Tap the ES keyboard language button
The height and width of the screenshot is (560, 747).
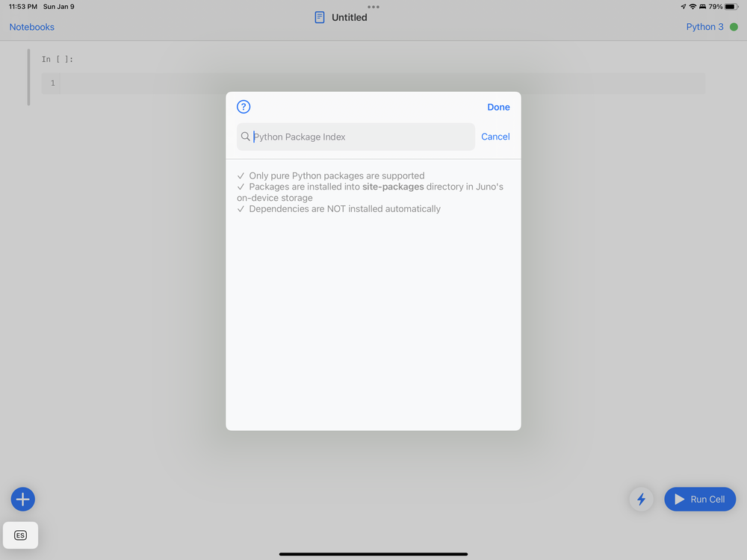[x=20, y=535]
